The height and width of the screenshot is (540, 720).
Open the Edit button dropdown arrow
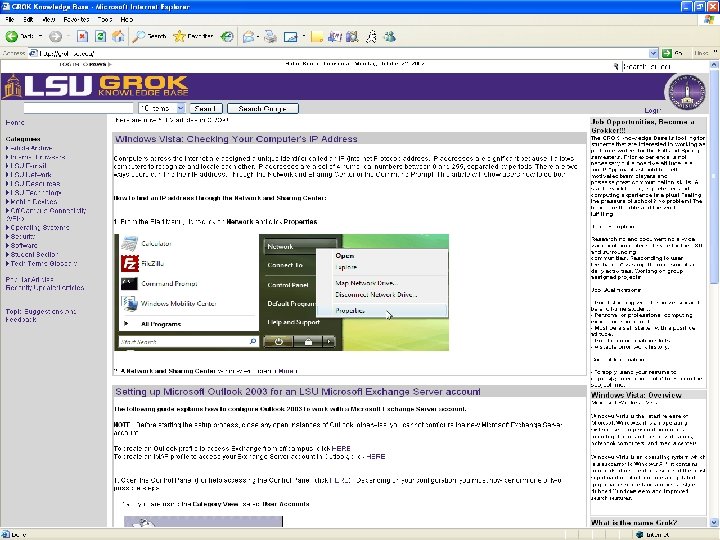[304, 36]
